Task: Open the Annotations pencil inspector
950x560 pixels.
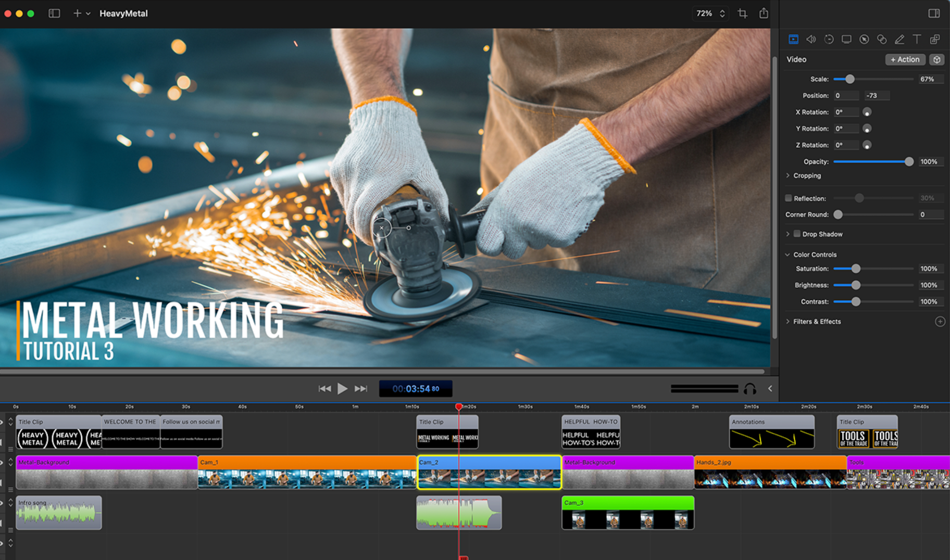Action: [899, 39]
